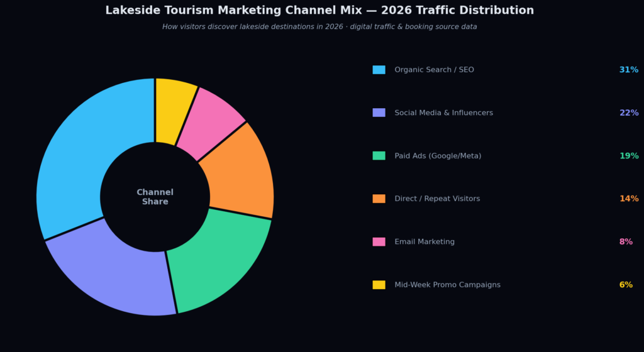Click the green Paid Ads legend swatch
Viewport: 644px width, 352px height.
379,156
